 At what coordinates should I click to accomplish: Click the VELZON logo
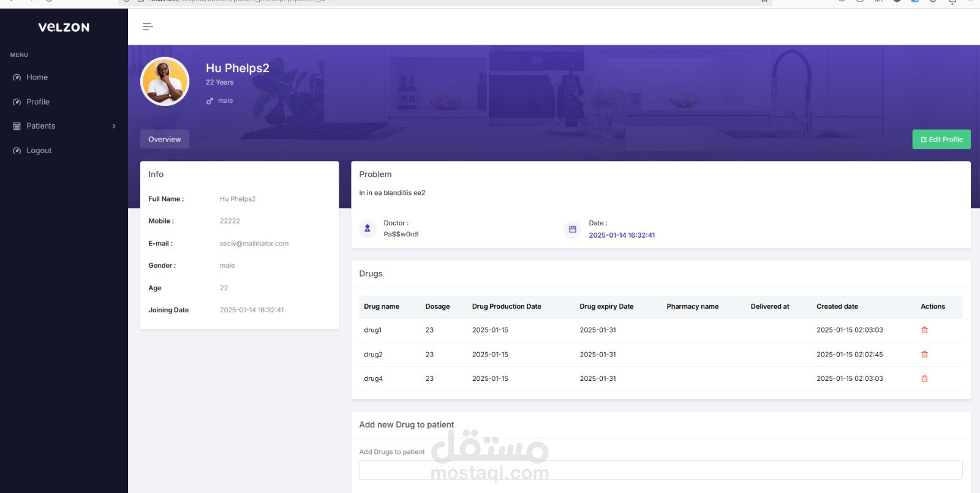point(64,28)
